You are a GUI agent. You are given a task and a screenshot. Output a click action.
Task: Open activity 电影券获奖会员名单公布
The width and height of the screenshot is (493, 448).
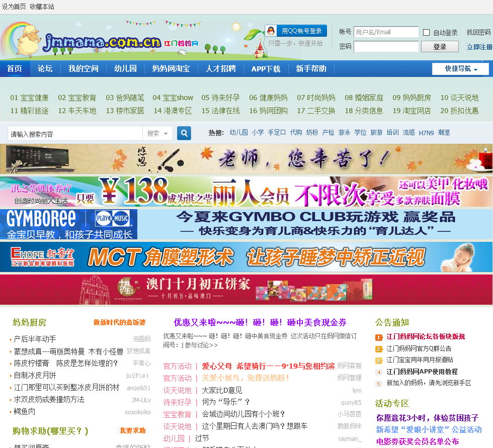[x=418, y=441]
